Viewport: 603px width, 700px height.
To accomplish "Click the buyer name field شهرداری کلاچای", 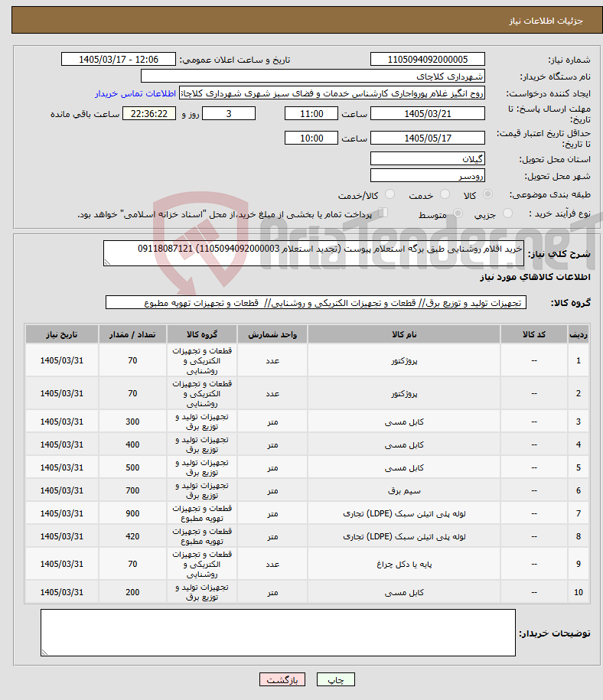I will click(313, 77).
